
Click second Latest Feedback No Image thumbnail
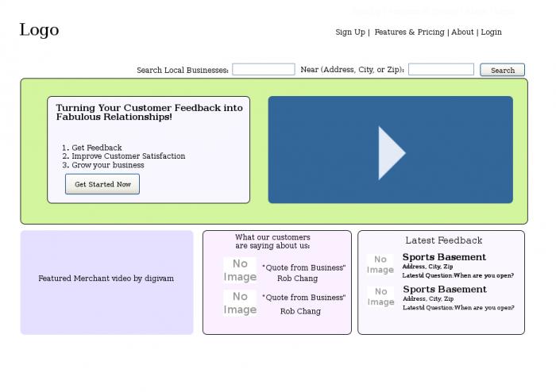point(380,297)
